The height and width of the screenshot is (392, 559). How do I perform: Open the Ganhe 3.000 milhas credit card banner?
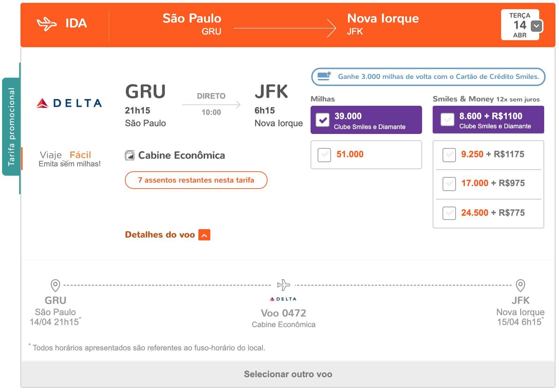pyautogui.click(x=428, y=76)
